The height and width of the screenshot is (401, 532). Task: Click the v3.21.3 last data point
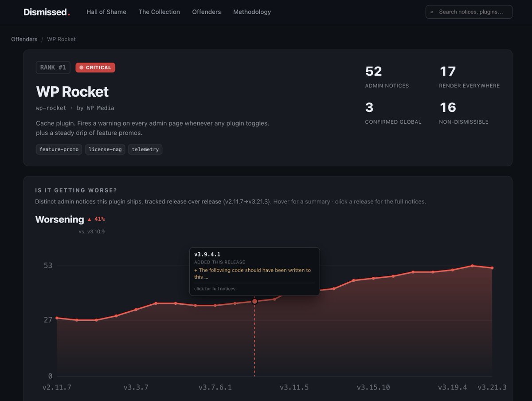coord(492,268)
